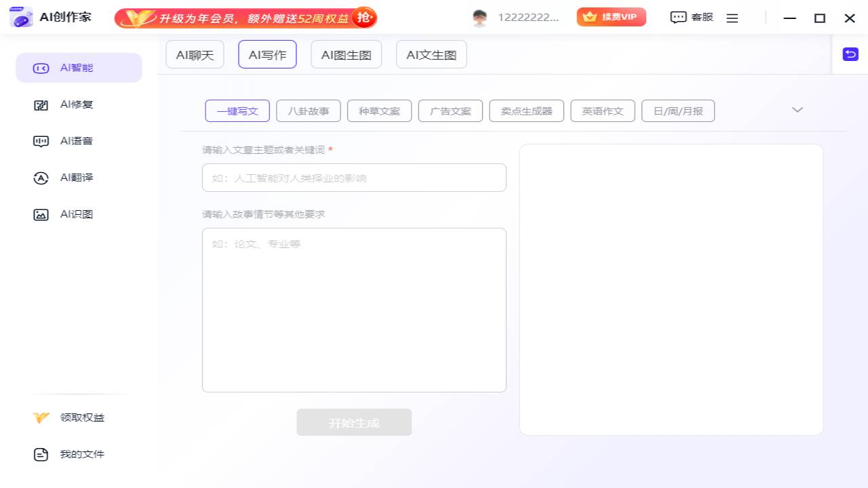Screen dimensions: 868x488
Task: Open the hamburger menu near window controls
Action: [732, 18]
